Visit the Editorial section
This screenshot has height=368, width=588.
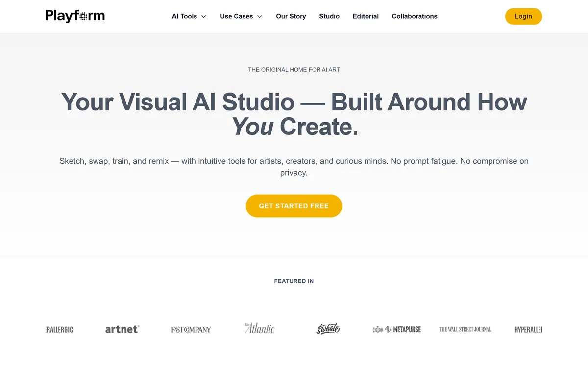pyautogui.click(x=366, y=16)
